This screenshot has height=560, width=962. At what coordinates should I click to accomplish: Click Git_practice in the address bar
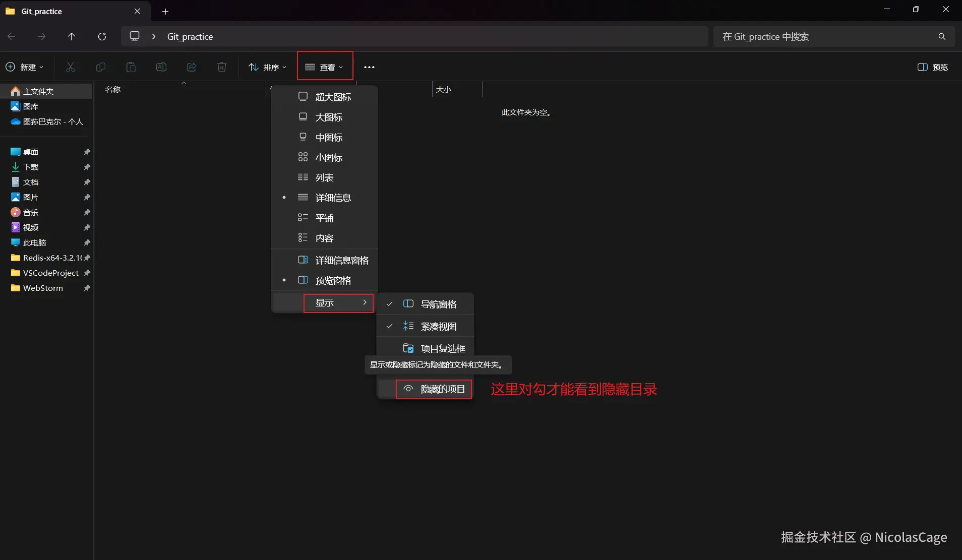(190, 36)
